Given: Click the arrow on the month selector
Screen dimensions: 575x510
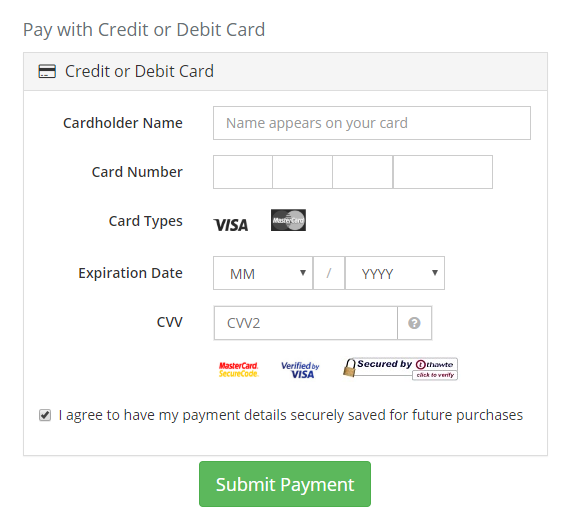Looking at the screenshot, I should (303, 272).
